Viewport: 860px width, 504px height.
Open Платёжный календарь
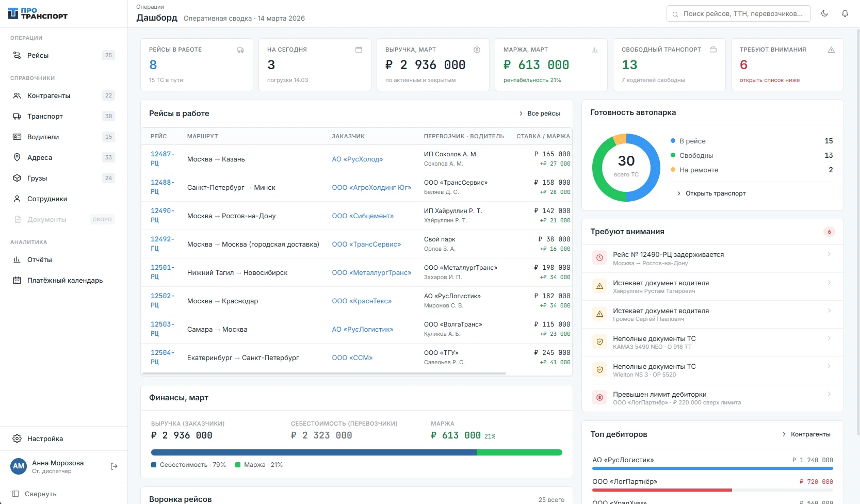coord(63,280)
